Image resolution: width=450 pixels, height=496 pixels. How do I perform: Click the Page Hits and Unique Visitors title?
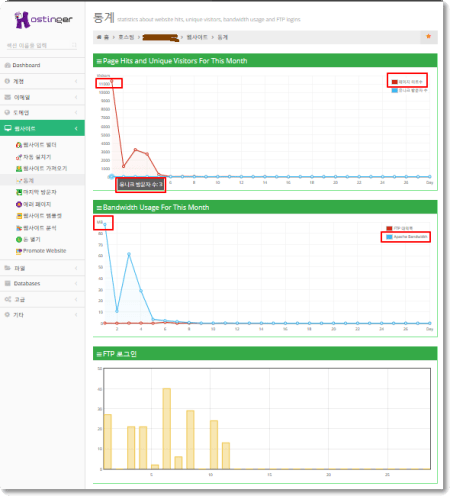tap(175, 61)
